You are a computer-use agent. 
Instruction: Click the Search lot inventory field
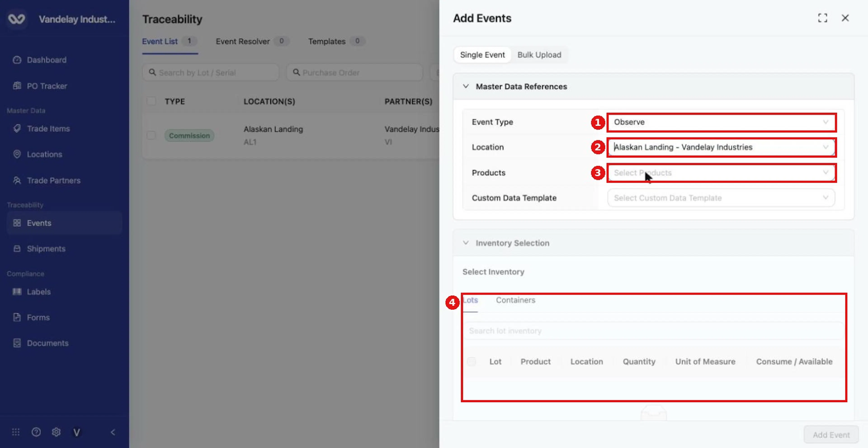point(653,331)
